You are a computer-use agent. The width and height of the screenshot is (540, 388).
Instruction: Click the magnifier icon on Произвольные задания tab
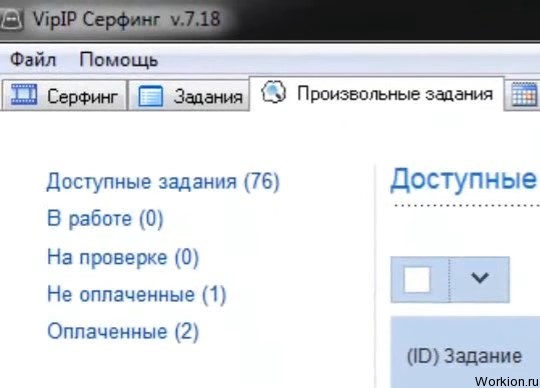click(273, 92)
